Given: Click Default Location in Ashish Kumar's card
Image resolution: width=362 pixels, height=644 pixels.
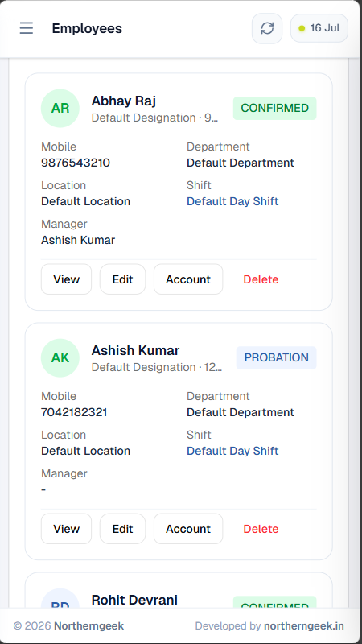Looking at the screenshot, I should click(x=86, y=451).
